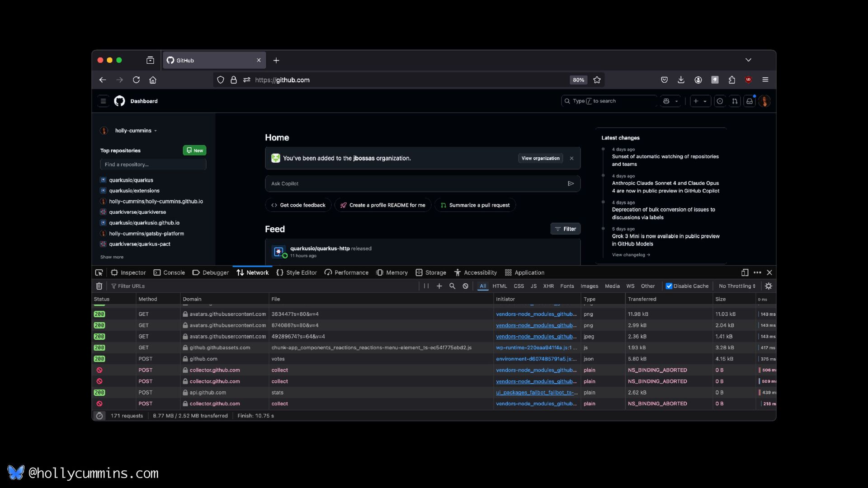
Task: Select the XHR request filter
Action: tap(548, 286)
